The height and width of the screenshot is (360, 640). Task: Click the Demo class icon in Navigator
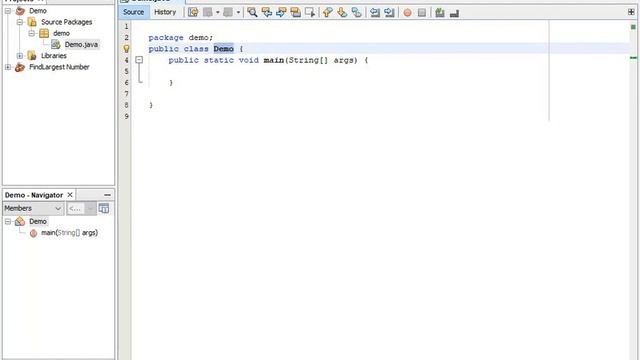click(x=20, y=222)
